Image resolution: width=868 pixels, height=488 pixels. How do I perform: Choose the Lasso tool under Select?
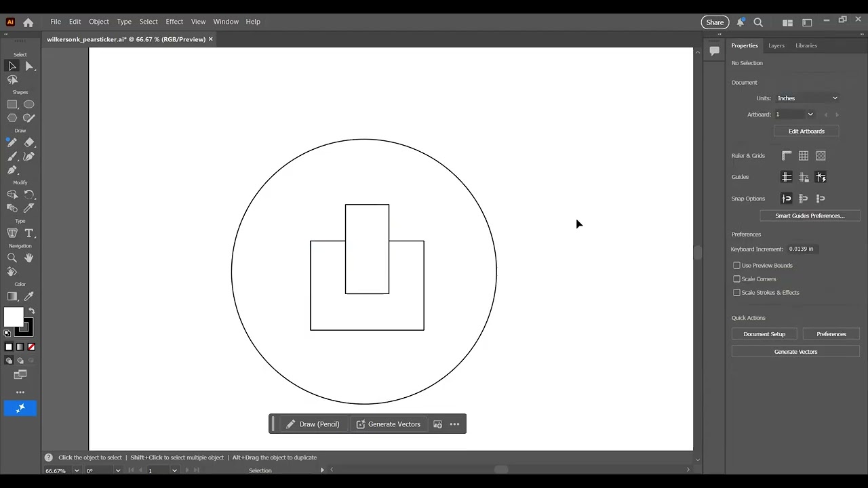coord(12,80)
